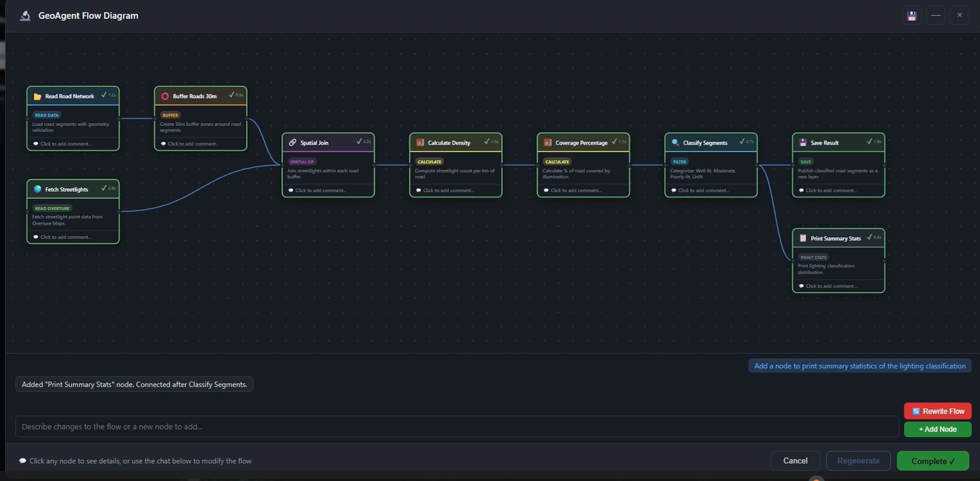The height and width of the screenshot is (481, 980).
Task: Click checkmark status on Spatial Join node
Action: (359, 141)
